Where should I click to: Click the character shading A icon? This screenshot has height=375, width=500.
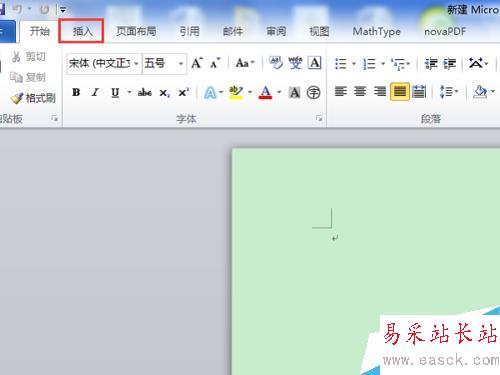[295, 92]
